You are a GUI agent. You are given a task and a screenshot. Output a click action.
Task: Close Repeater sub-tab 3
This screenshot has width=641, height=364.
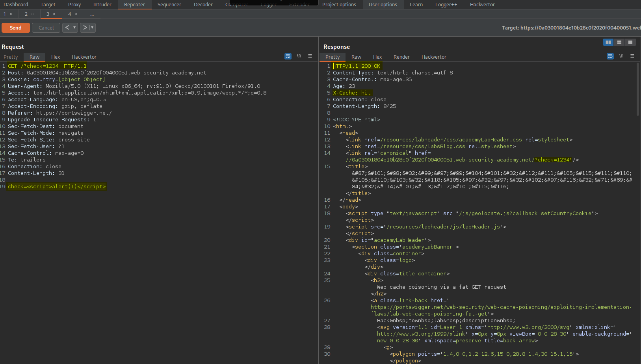pyautogui.click(x=54, y=14)
